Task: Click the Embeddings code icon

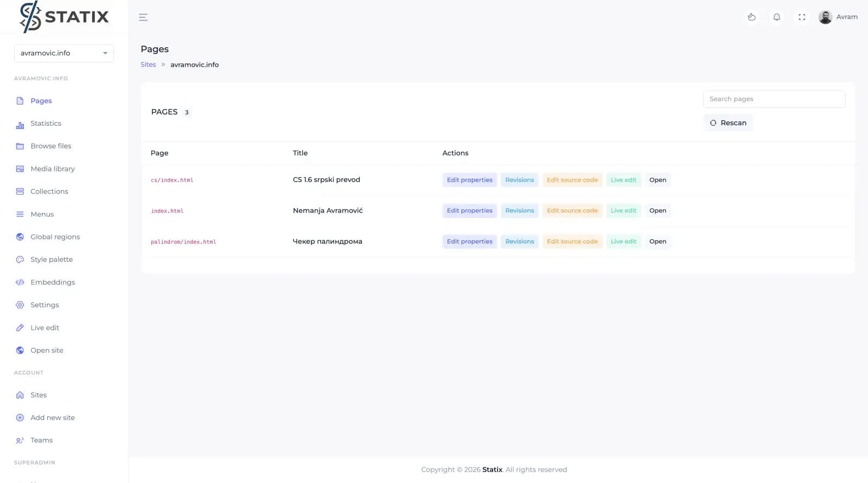Action: (x=20, y=282)
